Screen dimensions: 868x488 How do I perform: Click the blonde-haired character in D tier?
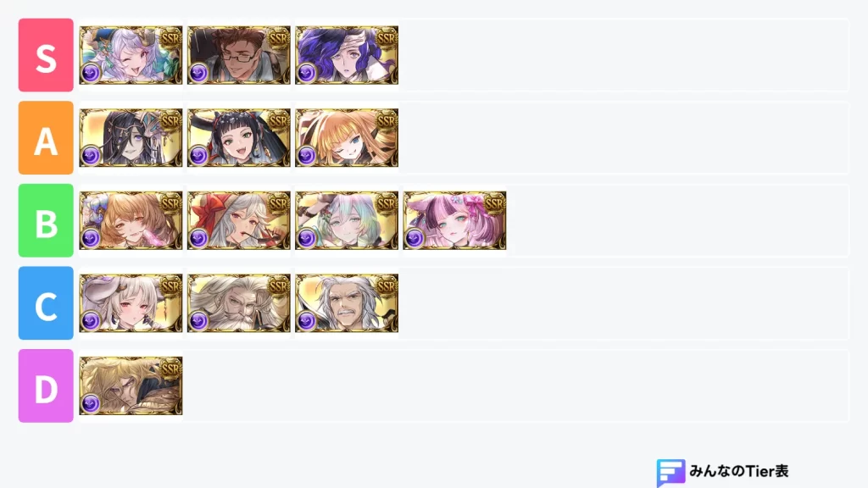131,385
